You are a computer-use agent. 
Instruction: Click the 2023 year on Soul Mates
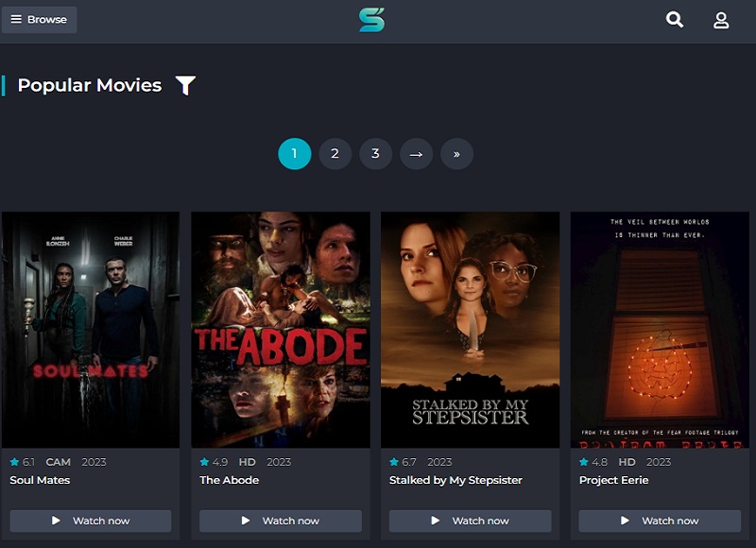pos(94,462)
